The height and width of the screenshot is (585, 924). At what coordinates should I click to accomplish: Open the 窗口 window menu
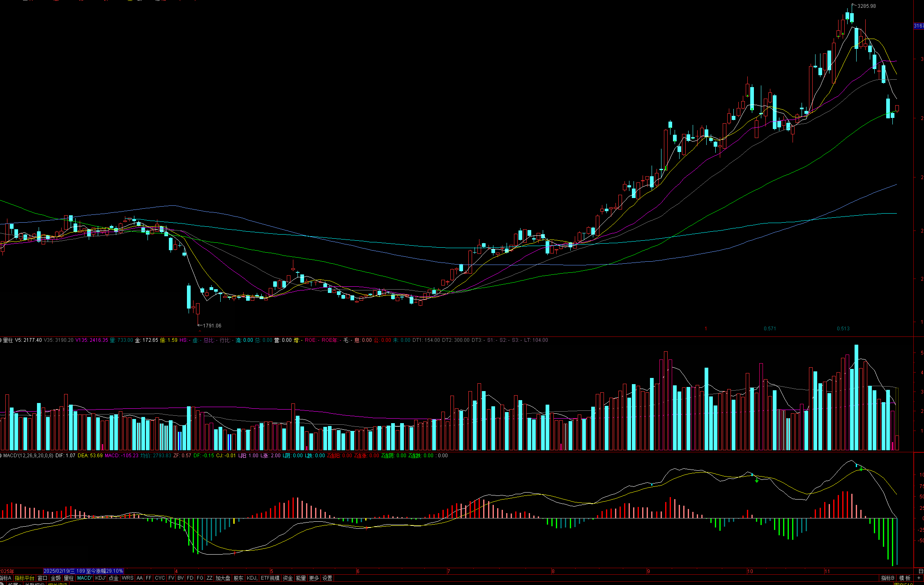coord(42,578)
